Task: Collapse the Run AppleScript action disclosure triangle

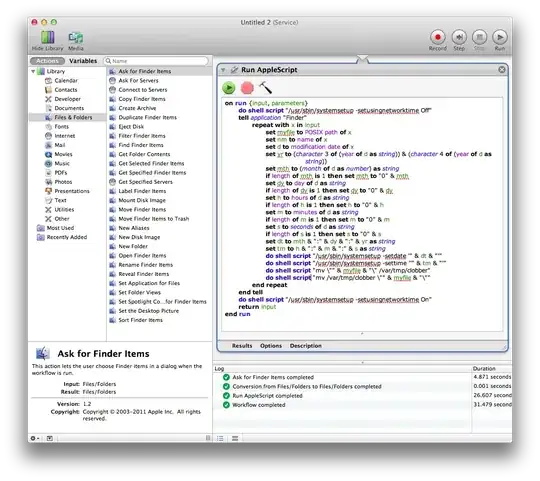Action: point(223,70)
